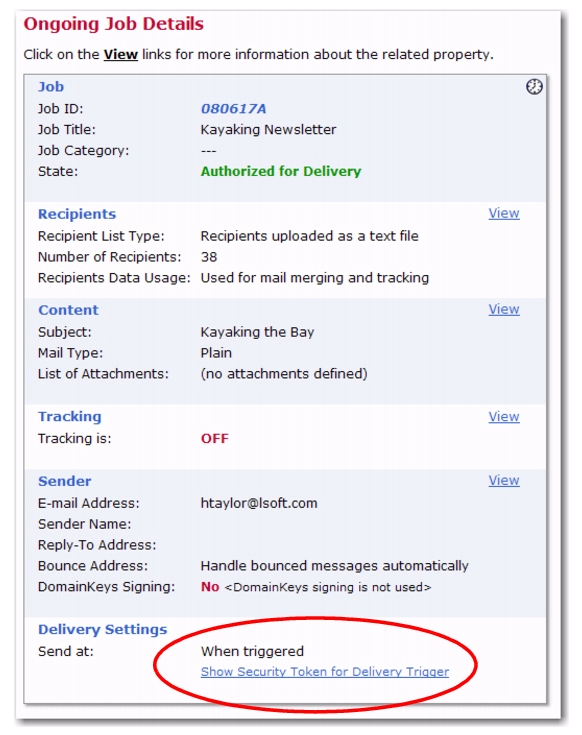Click the Sender section heading

pyautogui.click(x=65, y=481)
